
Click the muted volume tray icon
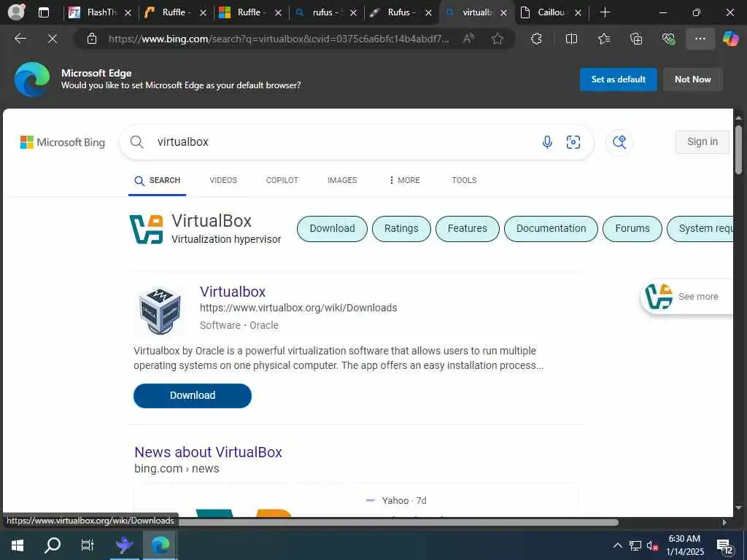652,545
